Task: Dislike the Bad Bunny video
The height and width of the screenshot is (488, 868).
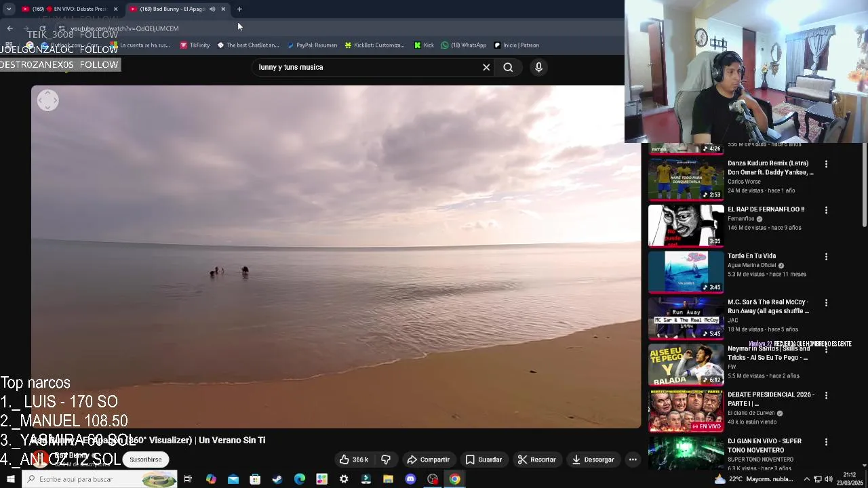Action: [386, 460]
